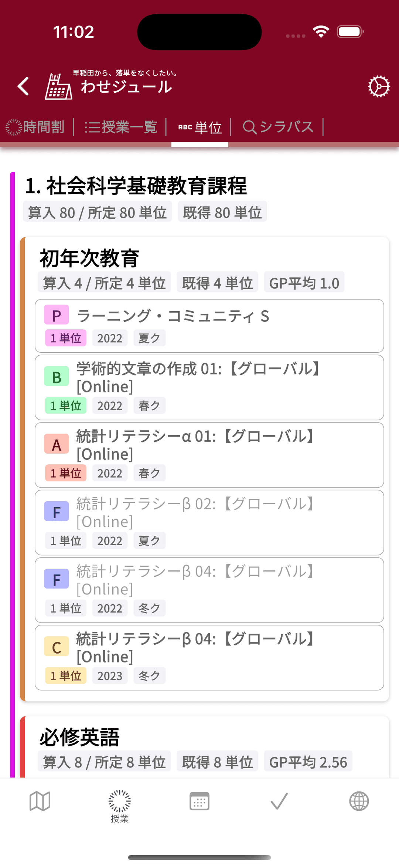Tap the pink P grade badge
399x868 pixels.
point(57,315)
